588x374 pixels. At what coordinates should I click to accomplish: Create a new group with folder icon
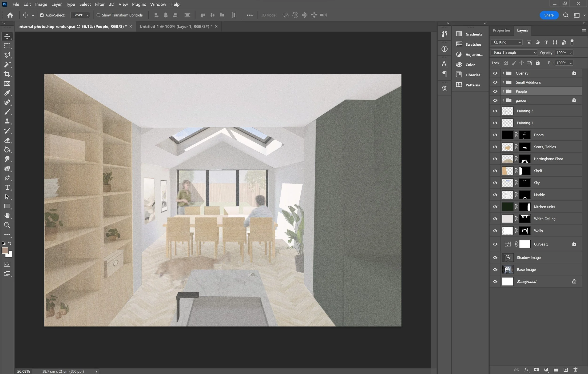click(556, 370)
